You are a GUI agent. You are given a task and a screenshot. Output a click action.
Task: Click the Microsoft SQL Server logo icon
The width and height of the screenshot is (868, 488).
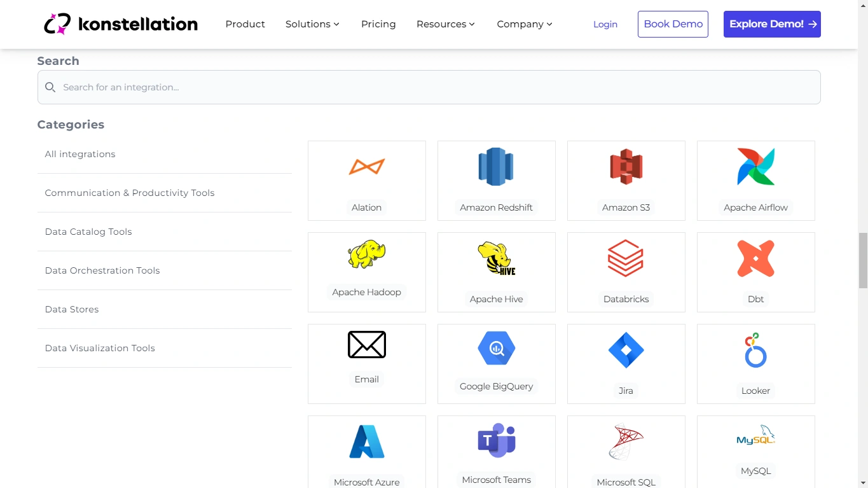point(626,442)
